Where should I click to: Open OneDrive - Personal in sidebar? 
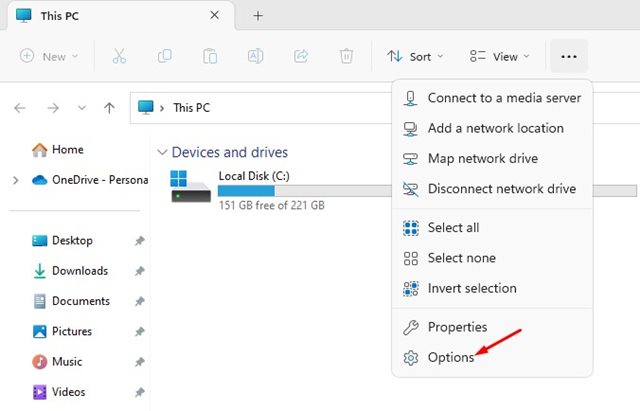coord(90,180)
